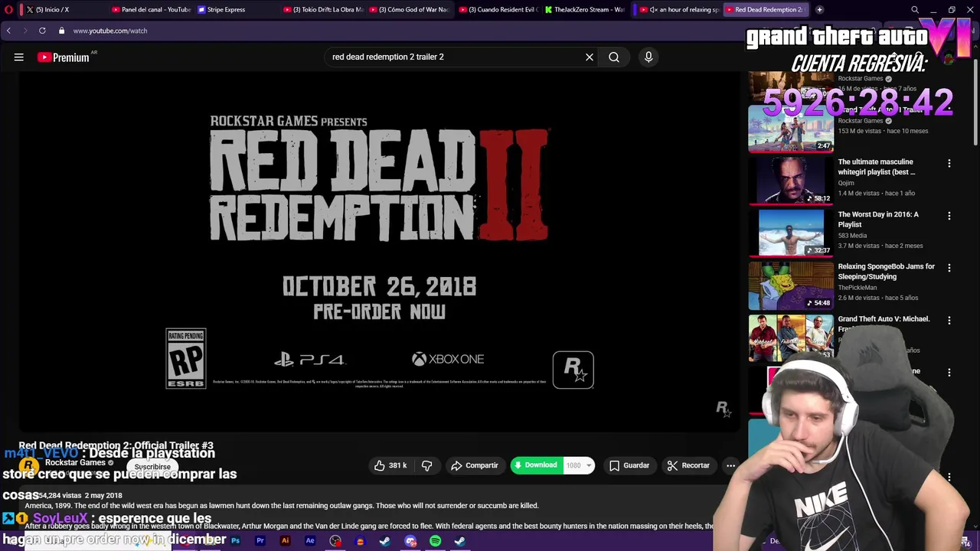Image resolution: width=980 pixels, height=551 pixels.
Task: View site info via the padlock icon
Action: (62, 31)
